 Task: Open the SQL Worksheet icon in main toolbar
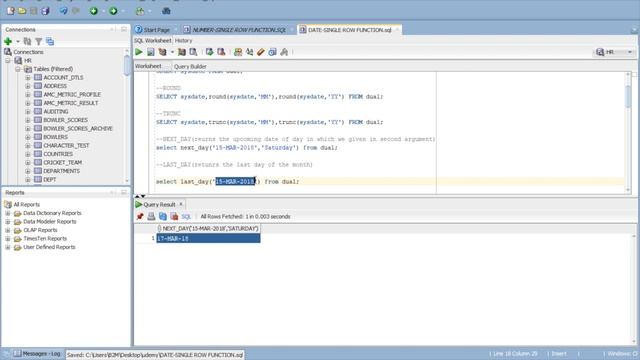[140, 11]
